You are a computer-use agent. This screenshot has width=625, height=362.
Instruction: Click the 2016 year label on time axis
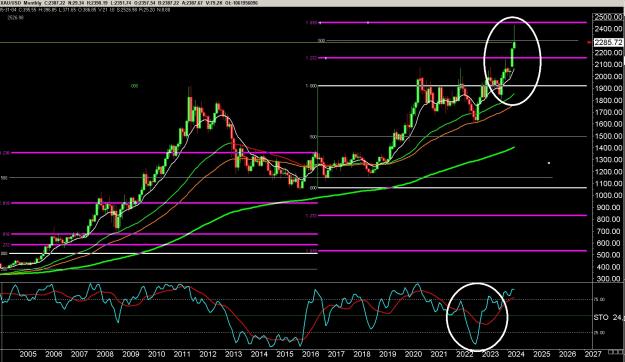tap(311, 354)
